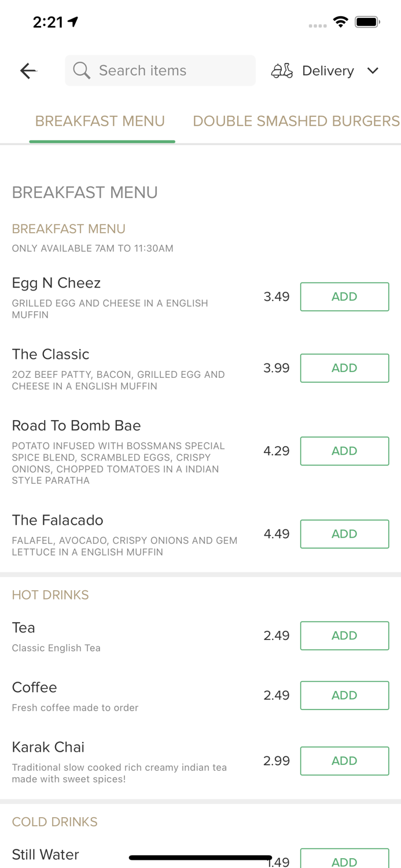Add Road To Bomb Bae item

click(x=344, y=451)
